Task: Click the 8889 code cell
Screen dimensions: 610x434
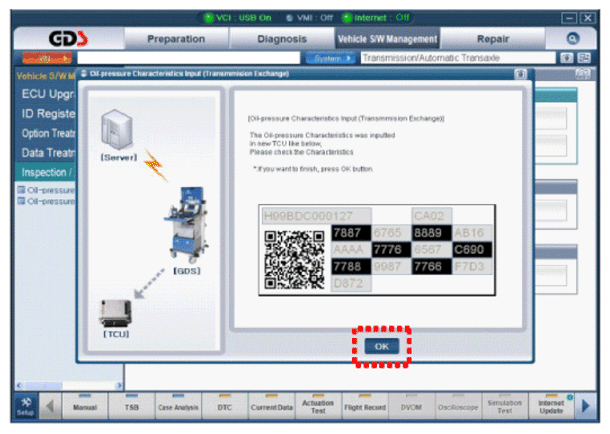Action: pyautogui.click(x=431, y=233)
